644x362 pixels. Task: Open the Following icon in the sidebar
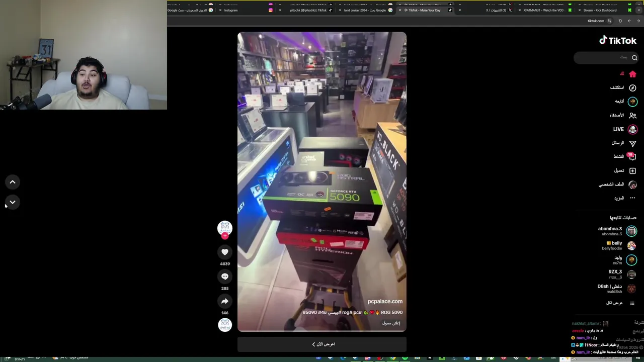pos(632,102)
